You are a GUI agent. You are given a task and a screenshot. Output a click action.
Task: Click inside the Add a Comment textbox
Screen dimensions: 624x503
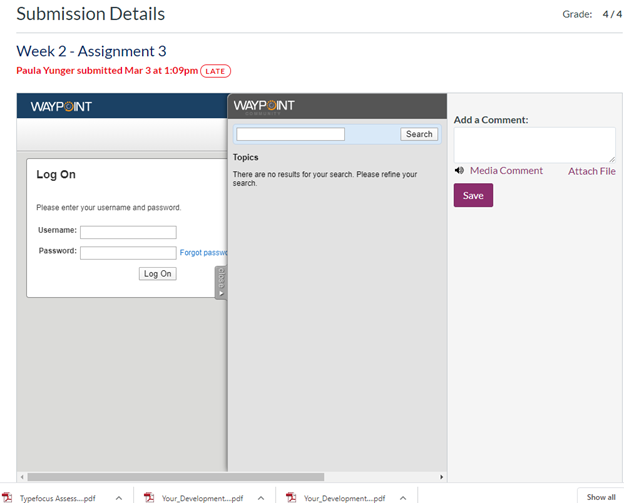pos(533,144)
